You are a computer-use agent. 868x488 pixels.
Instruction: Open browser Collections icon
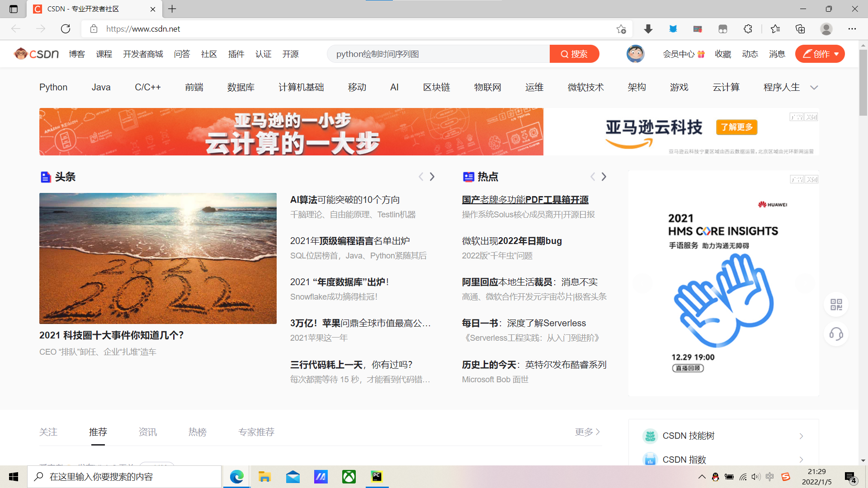pos(800,29)
